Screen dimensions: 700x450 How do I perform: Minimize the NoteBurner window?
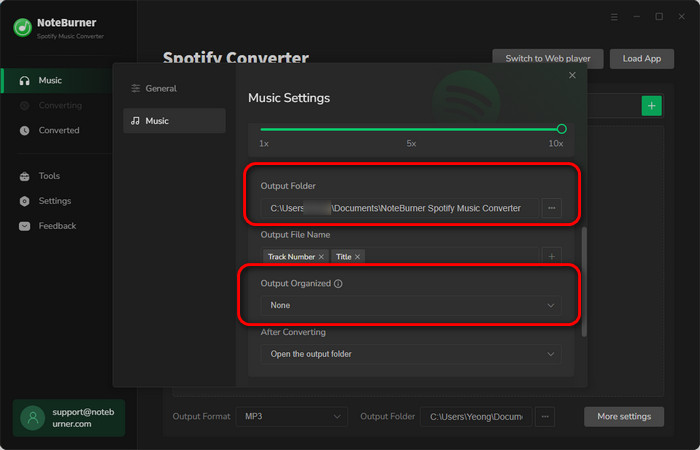point(637,17)
